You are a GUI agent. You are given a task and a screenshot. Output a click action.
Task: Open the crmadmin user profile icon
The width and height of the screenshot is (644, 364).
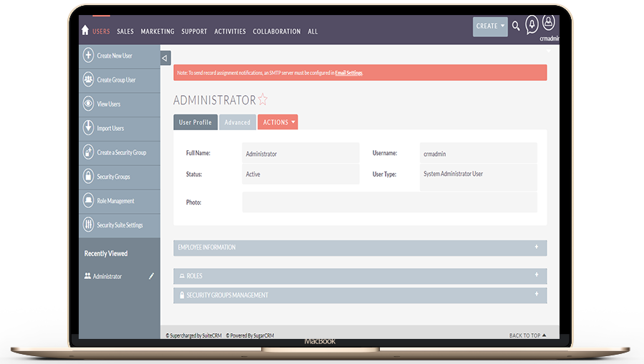[549, 22]
